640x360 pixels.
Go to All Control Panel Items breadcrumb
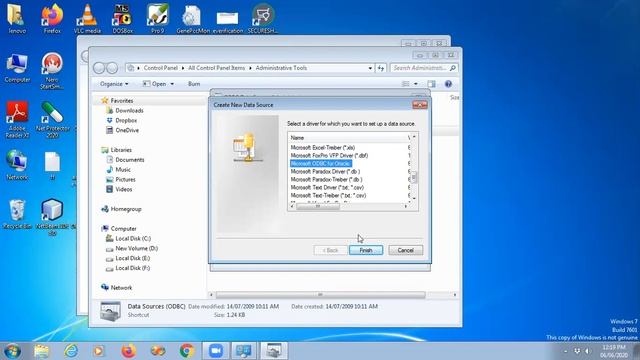tap(216, 68)
